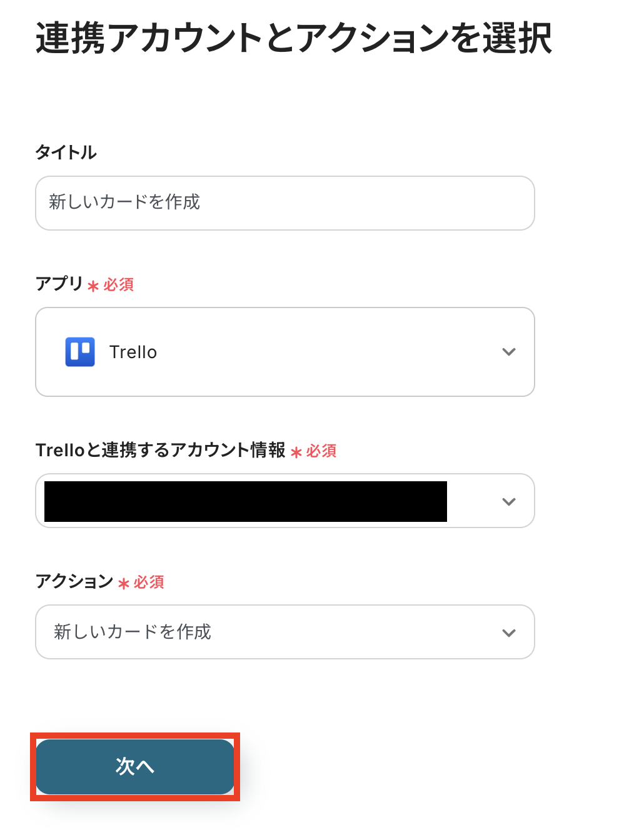Click the アプリ field label

tap(59, 284)
